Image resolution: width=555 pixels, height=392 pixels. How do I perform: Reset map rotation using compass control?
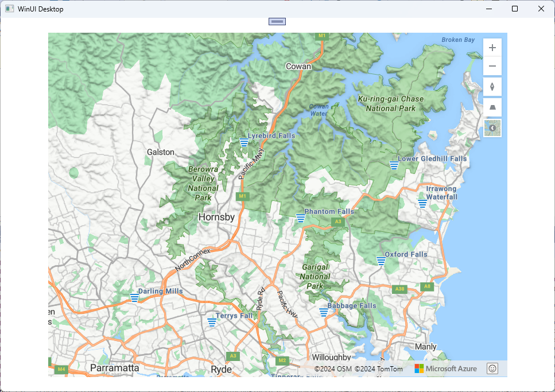point(492,87)
